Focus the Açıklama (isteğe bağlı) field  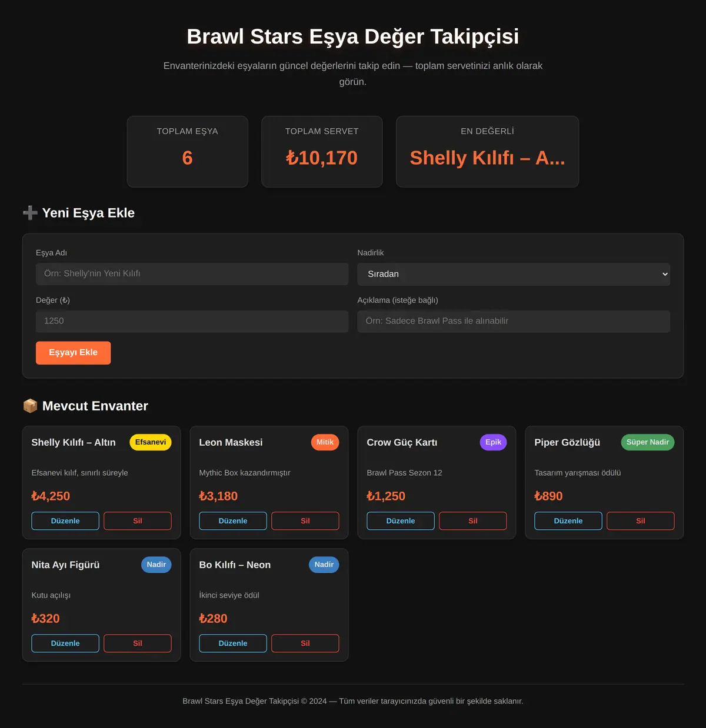click(514, 321)
